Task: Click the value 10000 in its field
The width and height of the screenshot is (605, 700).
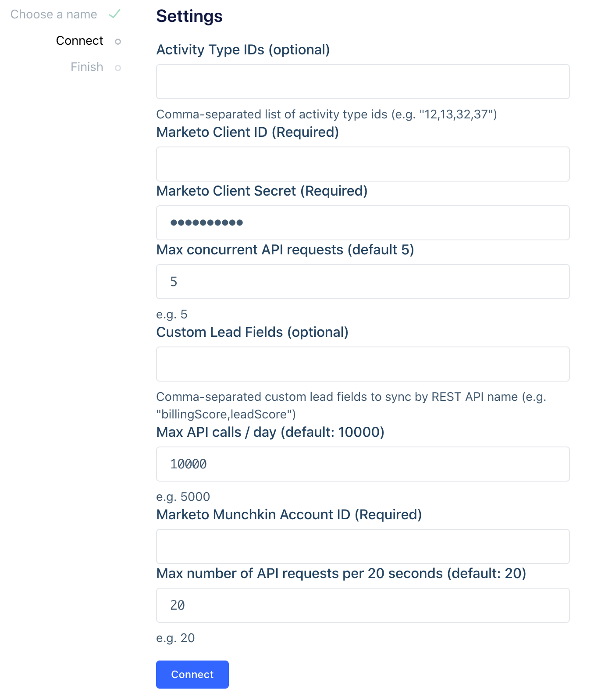Action: [x=189, y=464]
